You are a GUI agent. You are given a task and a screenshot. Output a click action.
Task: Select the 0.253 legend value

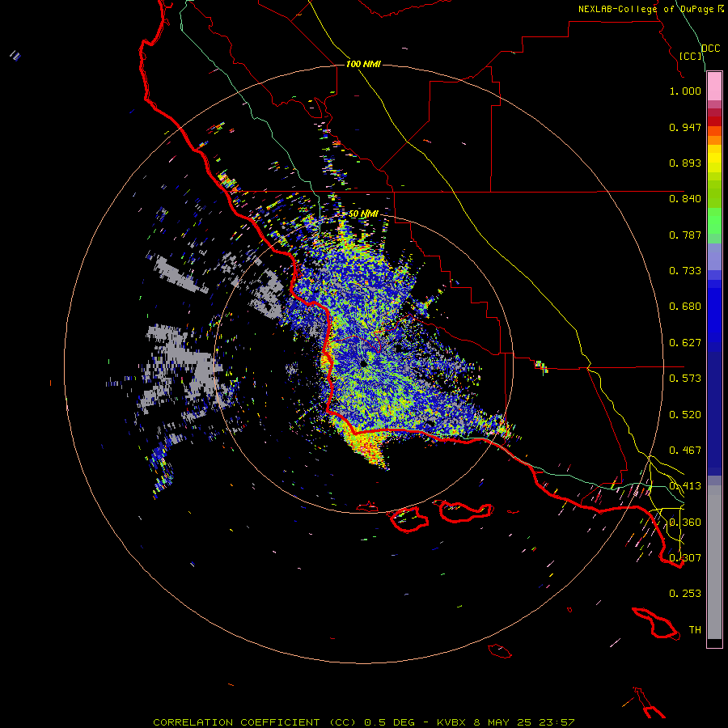pos(685,594)
